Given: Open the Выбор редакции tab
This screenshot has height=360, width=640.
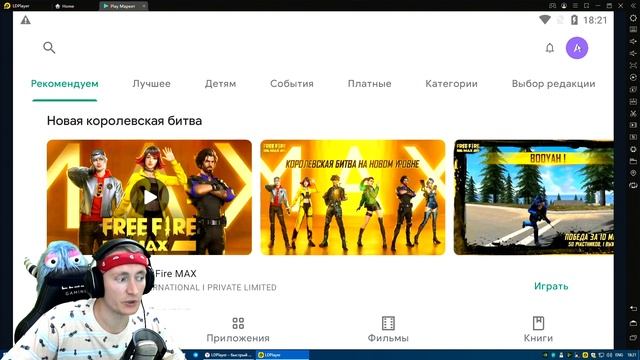Looking at the screenshot, I should click(x=553, y=84).
